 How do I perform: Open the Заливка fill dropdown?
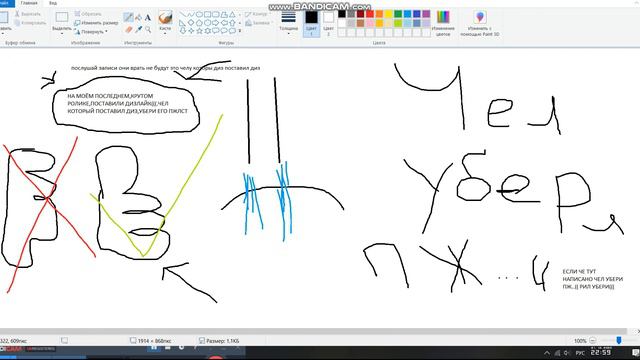coord(259,23)
